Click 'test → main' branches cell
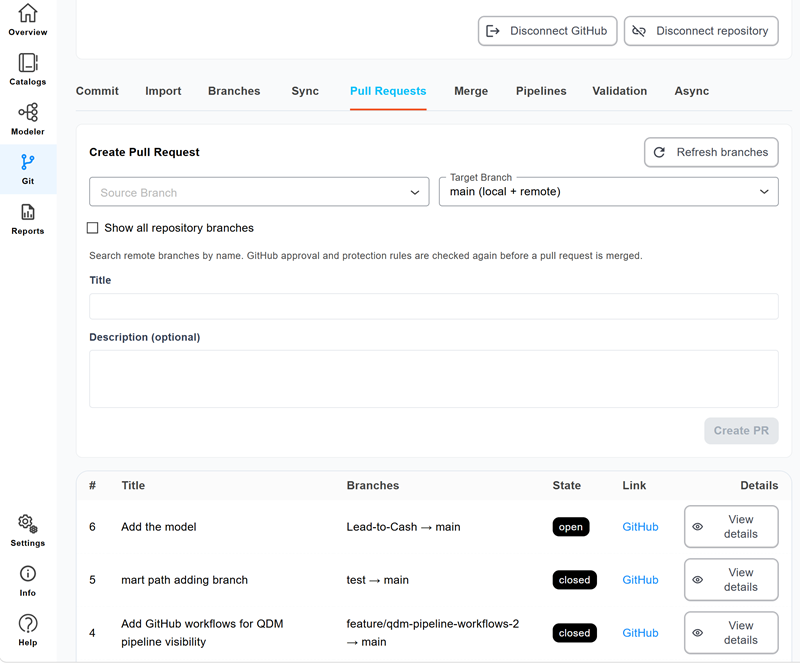 point(378,580)
